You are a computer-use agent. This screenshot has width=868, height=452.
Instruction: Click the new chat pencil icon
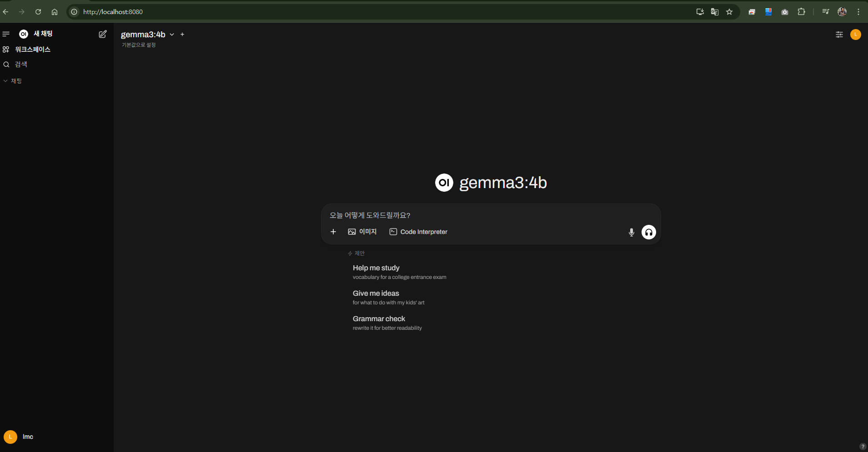coord(103,34)
